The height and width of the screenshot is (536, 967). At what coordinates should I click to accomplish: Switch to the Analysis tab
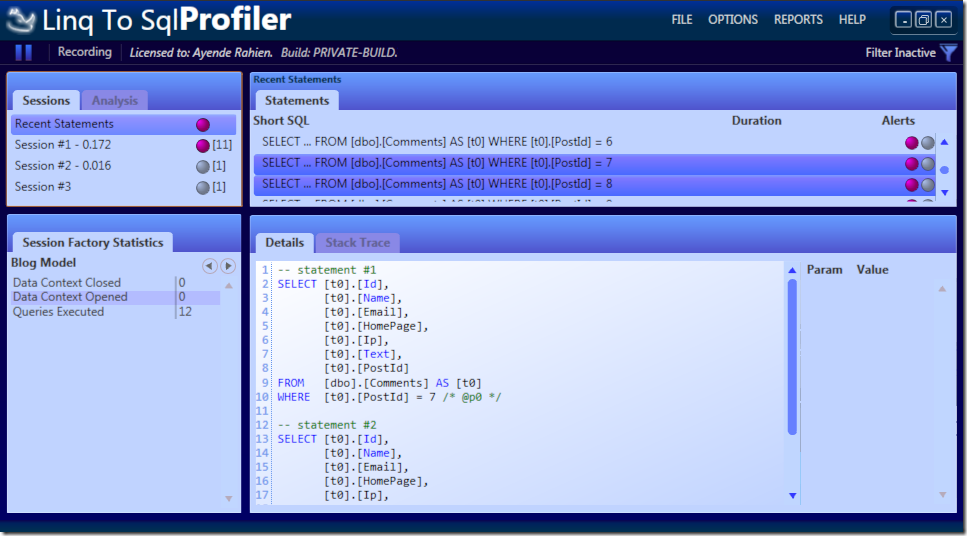115,101
